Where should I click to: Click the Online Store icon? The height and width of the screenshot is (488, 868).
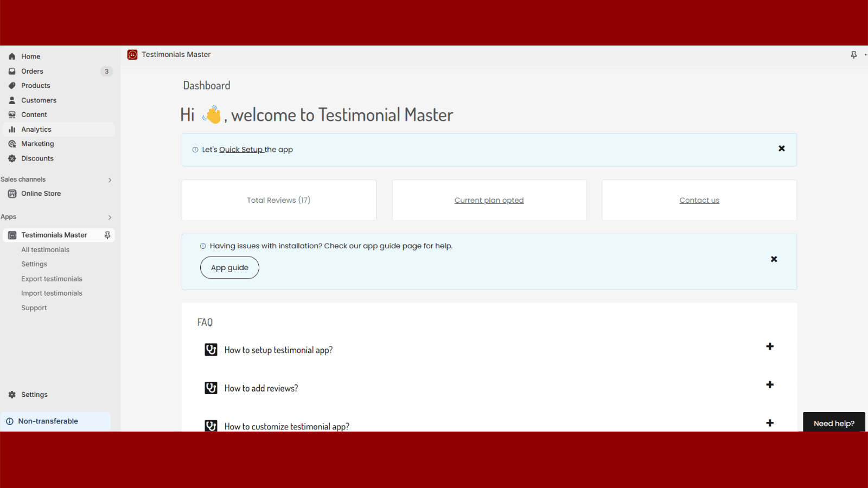[x=12, y=193]
